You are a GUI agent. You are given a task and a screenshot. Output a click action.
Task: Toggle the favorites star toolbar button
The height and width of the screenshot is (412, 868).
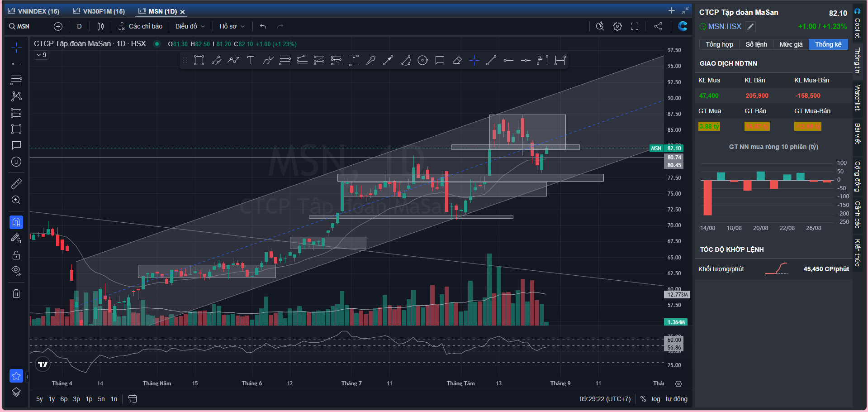(16, 376)
